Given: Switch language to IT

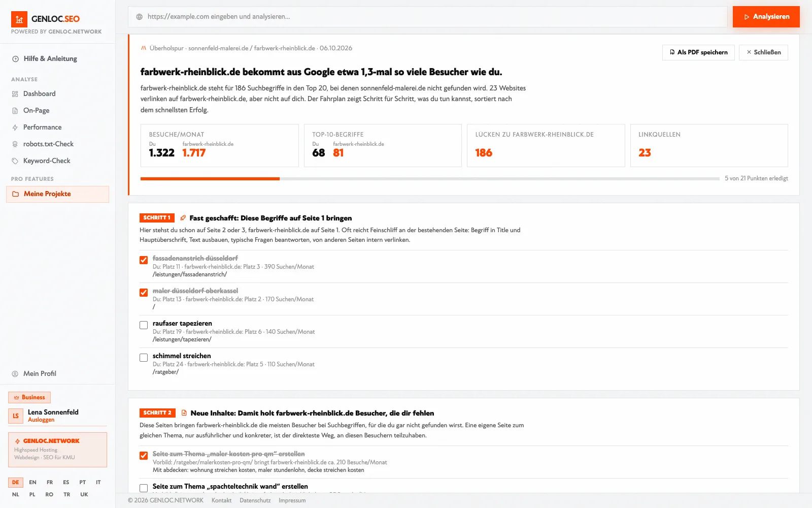Looking at the screenshot, I should (x=98, y=483).
